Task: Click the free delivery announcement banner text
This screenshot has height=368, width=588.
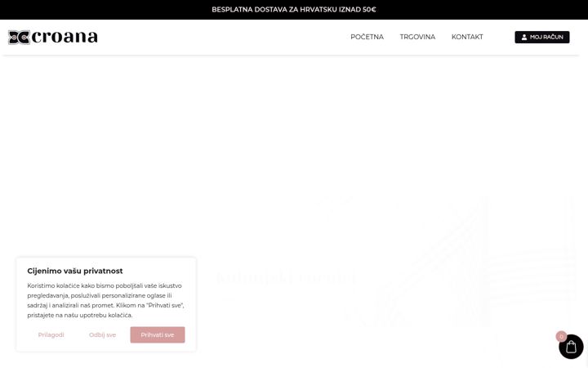Action: pos(294,10)
